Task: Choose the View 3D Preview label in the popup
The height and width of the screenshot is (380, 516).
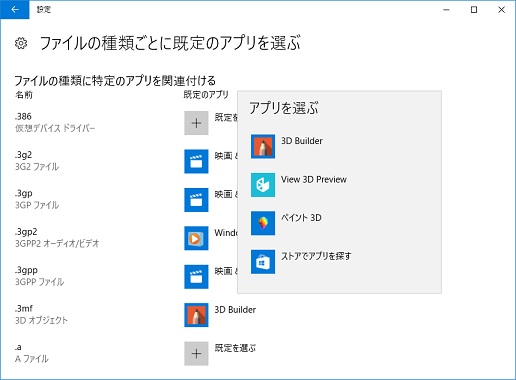Action: click(x=314, y=179)
